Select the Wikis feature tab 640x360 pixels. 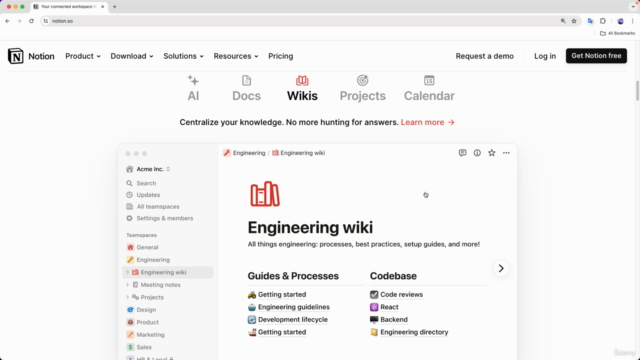tap(302, 88)
